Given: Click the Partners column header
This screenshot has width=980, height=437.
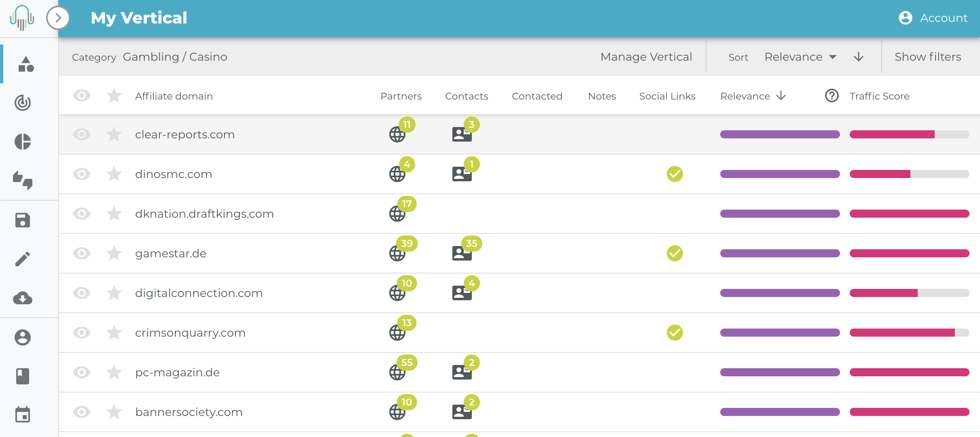Looking at the screenshot, I should [x=401, y=96].
